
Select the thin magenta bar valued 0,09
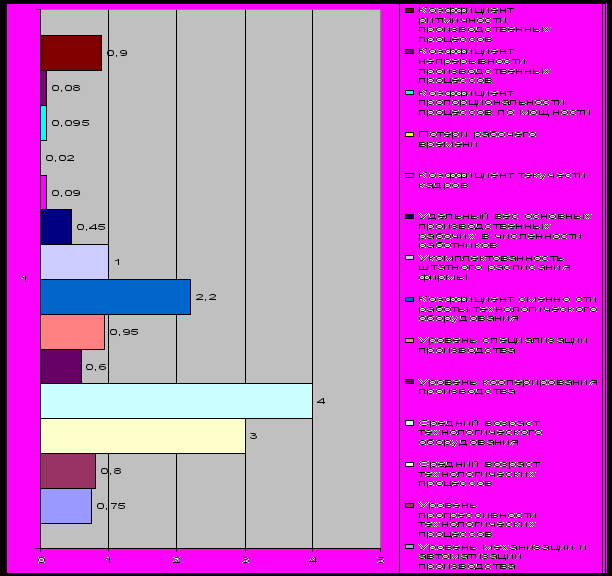click(44, 192)
